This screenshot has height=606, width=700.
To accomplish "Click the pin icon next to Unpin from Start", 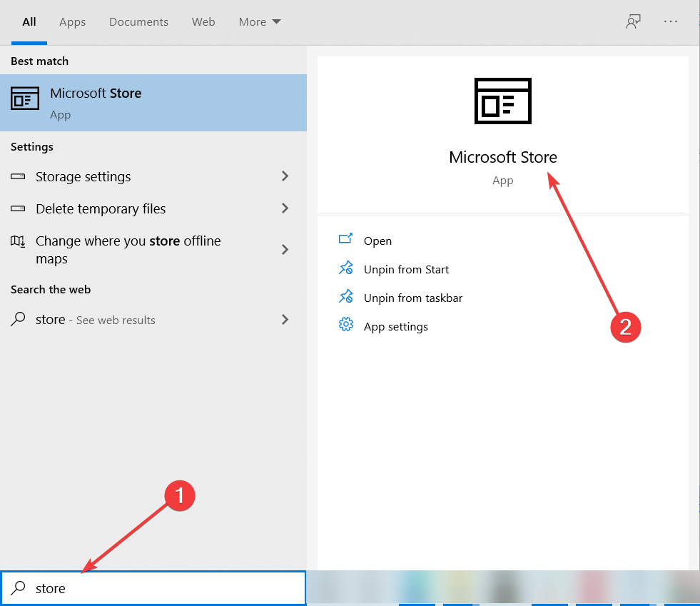I will [346, 268].
